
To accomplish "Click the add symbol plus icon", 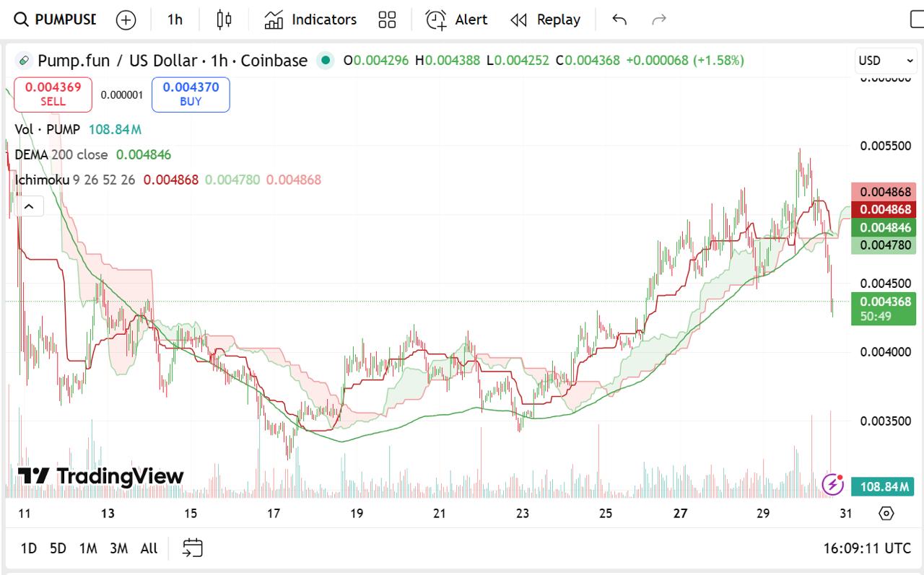I will (x=126, y=20).
